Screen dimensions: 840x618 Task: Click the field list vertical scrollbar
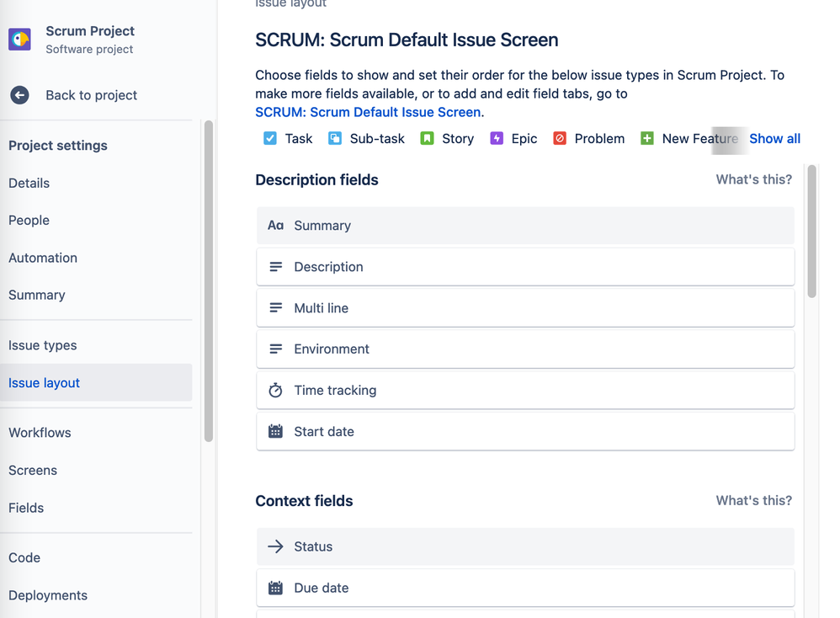[x=812, y=232]
